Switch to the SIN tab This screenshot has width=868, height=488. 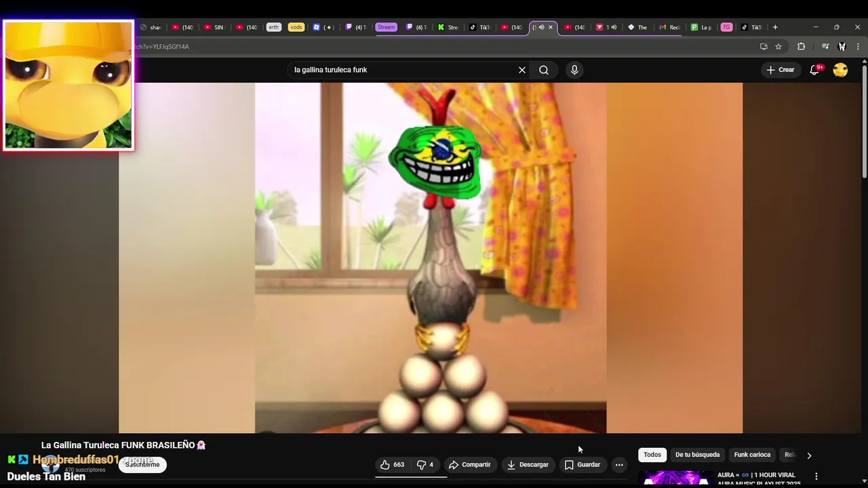[x=214, y=27]
